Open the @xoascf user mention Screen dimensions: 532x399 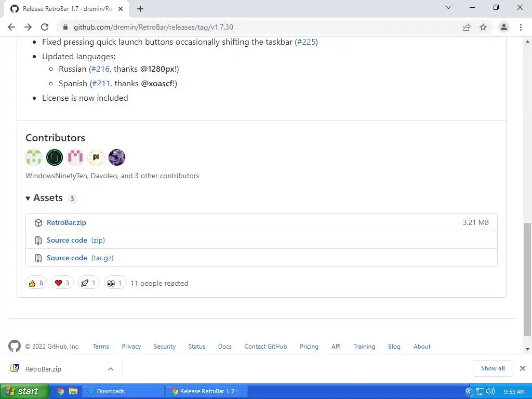(x=157, y=84)
